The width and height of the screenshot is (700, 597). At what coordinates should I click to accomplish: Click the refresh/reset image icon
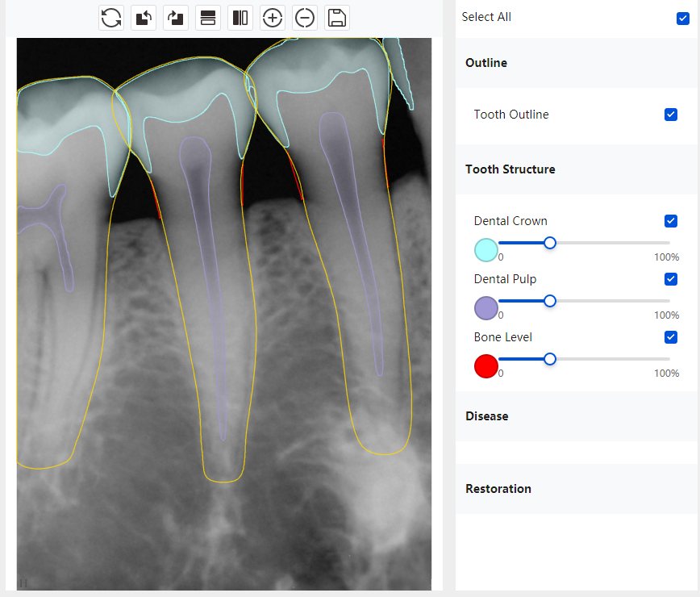111,18
